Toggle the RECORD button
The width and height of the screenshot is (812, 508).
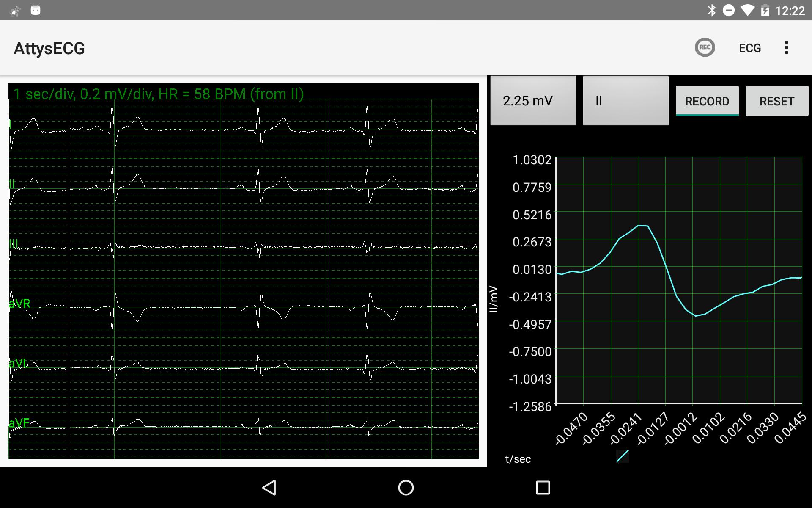[x=707, y=101]
